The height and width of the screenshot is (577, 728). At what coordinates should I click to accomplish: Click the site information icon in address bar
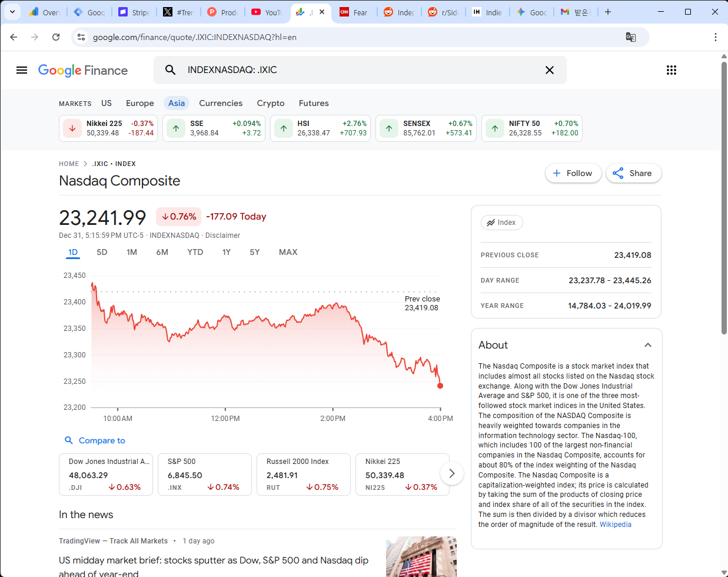82,37
